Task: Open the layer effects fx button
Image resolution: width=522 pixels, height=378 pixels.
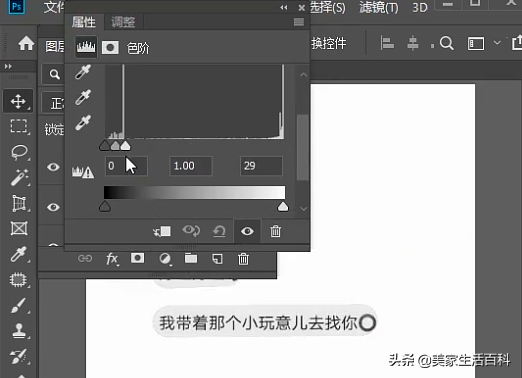Action: tap(112, 259)
